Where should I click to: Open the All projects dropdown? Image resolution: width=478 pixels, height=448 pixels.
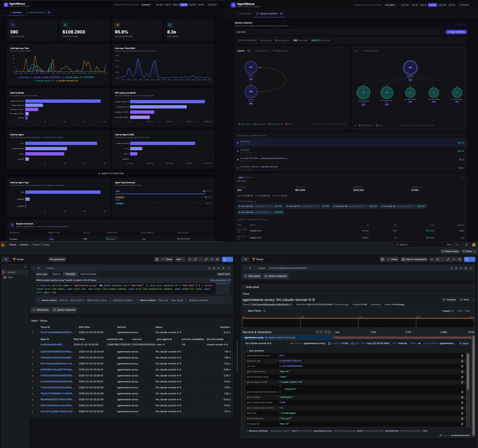[146, 4]
